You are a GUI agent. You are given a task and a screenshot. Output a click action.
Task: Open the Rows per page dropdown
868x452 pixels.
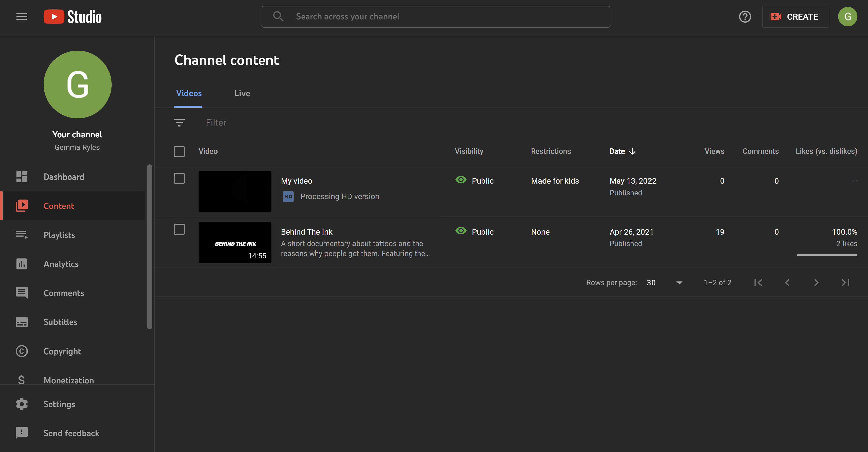(x=664, y=283)
